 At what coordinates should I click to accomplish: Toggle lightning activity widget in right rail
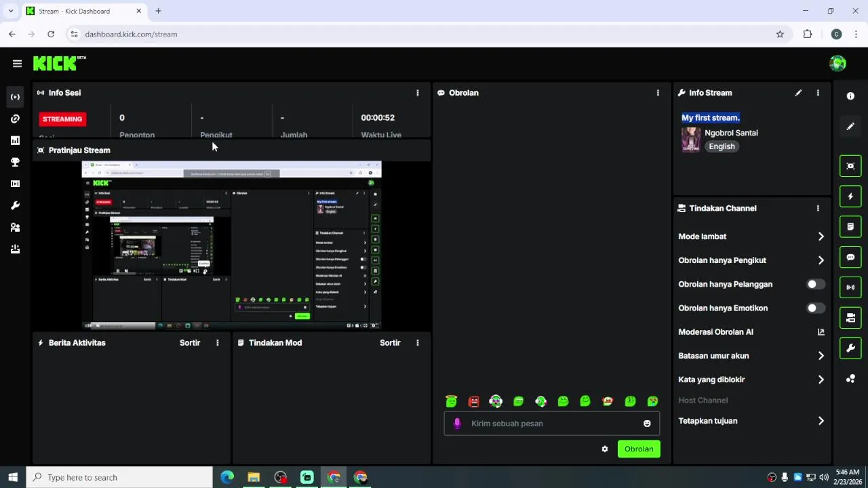[850, 197]
